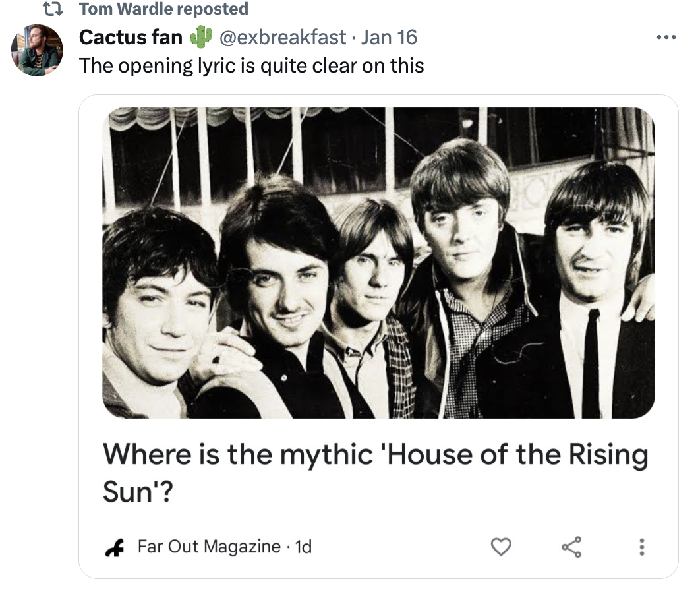Open the black-and-white band photo
The height and width of the screenshot is (596, 700).
point(378,262)
